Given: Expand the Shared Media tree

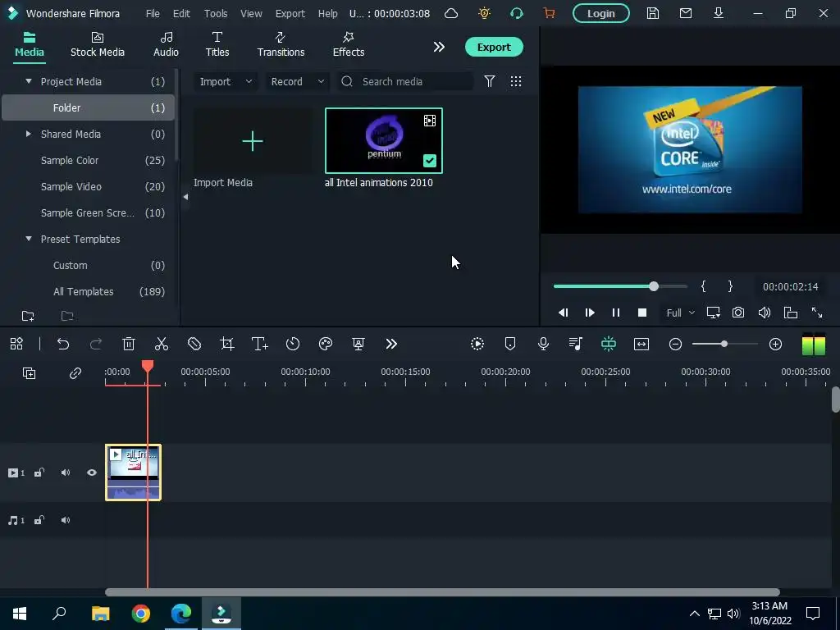Looking at the screenshot, I should [29, 134].
